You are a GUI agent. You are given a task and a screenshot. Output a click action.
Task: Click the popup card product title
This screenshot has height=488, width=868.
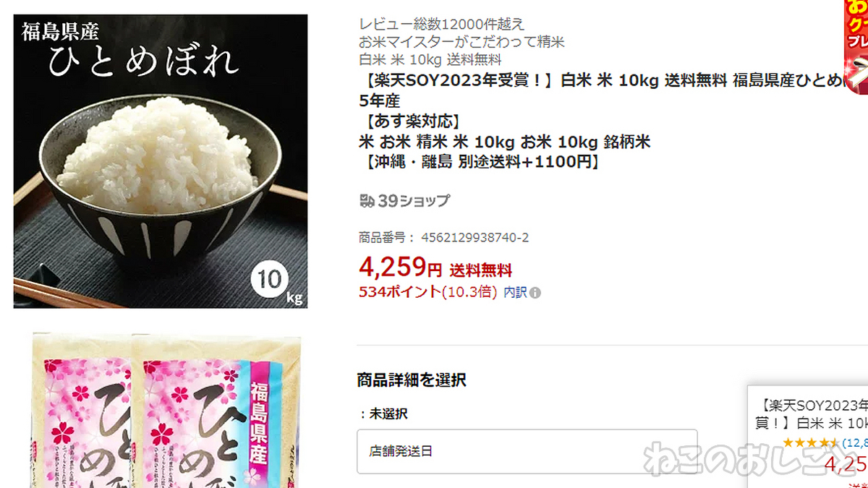[812, 414]
